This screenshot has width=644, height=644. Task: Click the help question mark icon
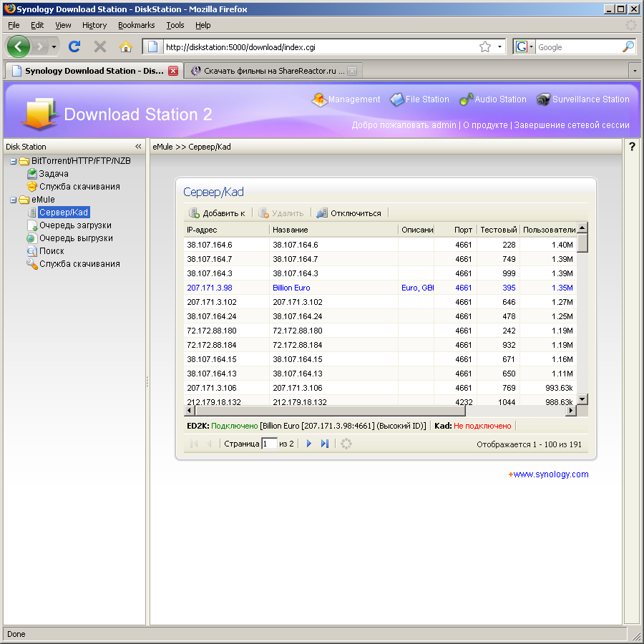pos(632,147)
